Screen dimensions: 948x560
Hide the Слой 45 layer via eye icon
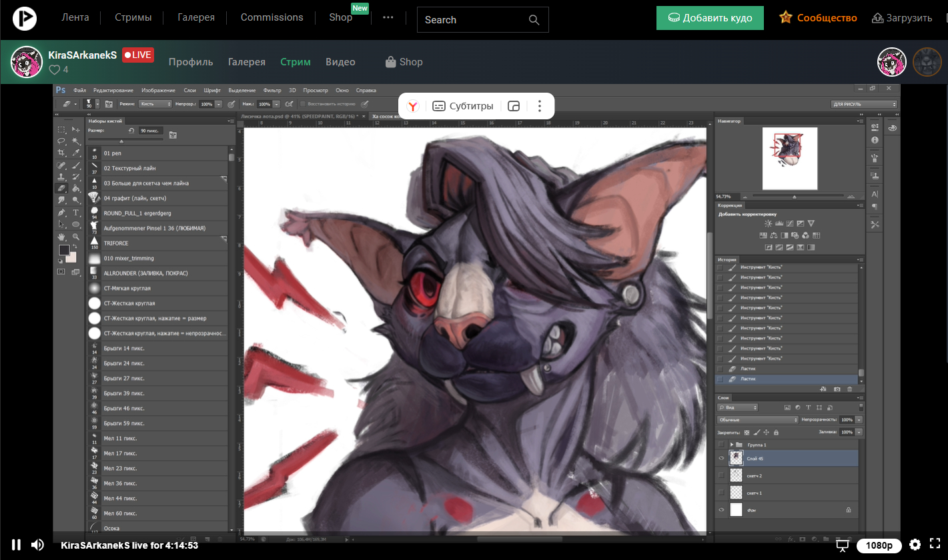[721, 458]
